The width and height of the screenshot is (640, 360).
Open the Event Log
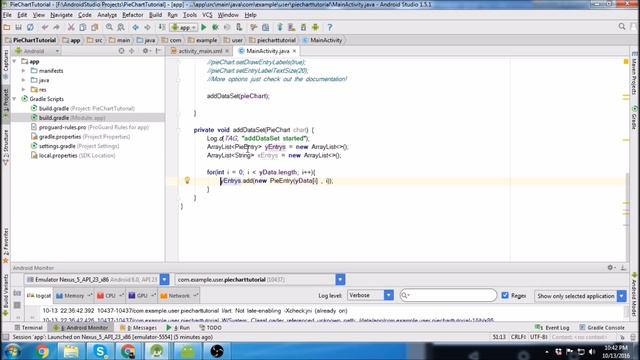pyautogui.click(x=552, y=327)
